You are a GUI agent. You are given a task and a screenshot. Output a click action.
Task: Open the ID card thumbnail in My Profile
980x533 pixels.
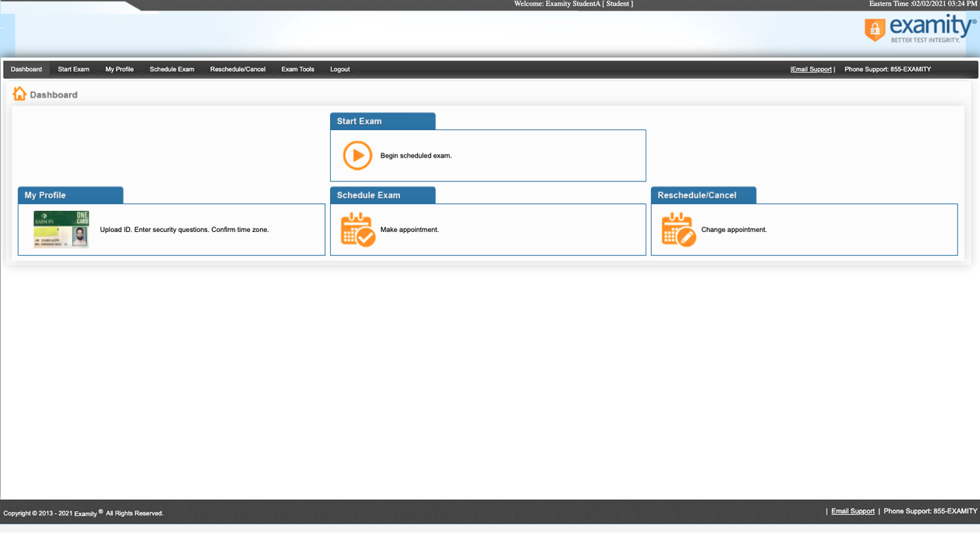pyautogui.click(x=62, y=229)
